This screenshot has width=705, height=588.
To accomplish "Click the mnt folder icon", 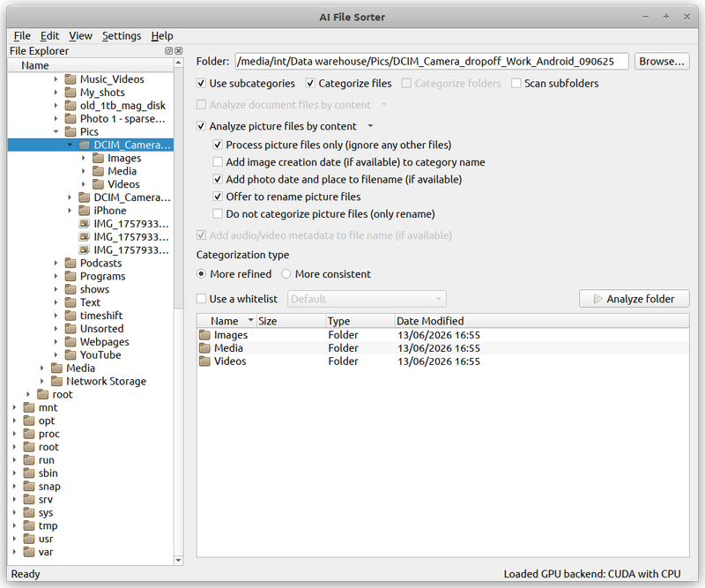I will coord(29,407).
